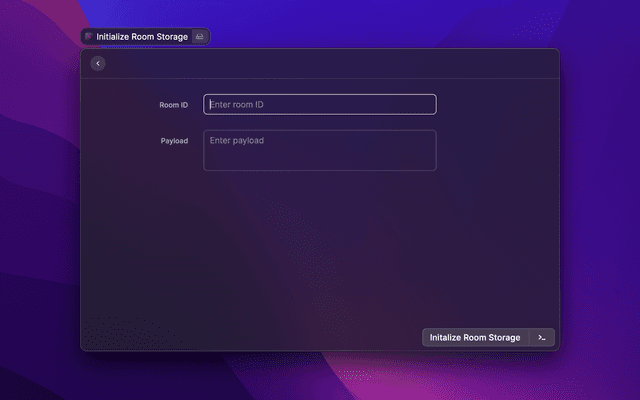Click the storage drive icon in title pill
The image size is (640, 400).
click(x=200, y=36)
